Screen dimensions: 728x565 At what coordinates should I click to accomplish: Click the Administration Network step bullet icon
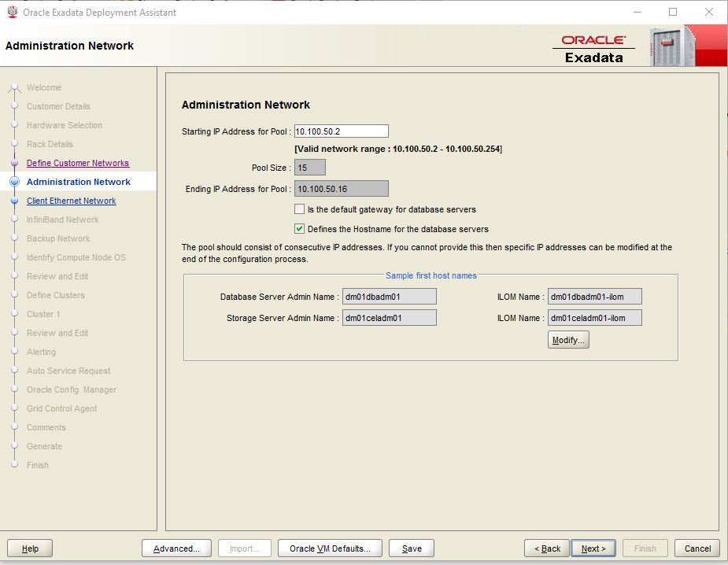click(14, 182)
